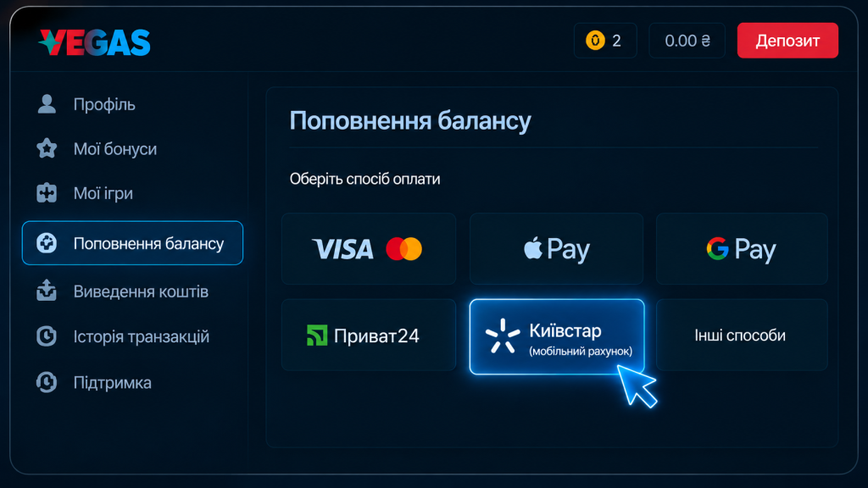The image size is (868, 488).
Task: Go to Мої бонуси section
Action: pos(115,149)
